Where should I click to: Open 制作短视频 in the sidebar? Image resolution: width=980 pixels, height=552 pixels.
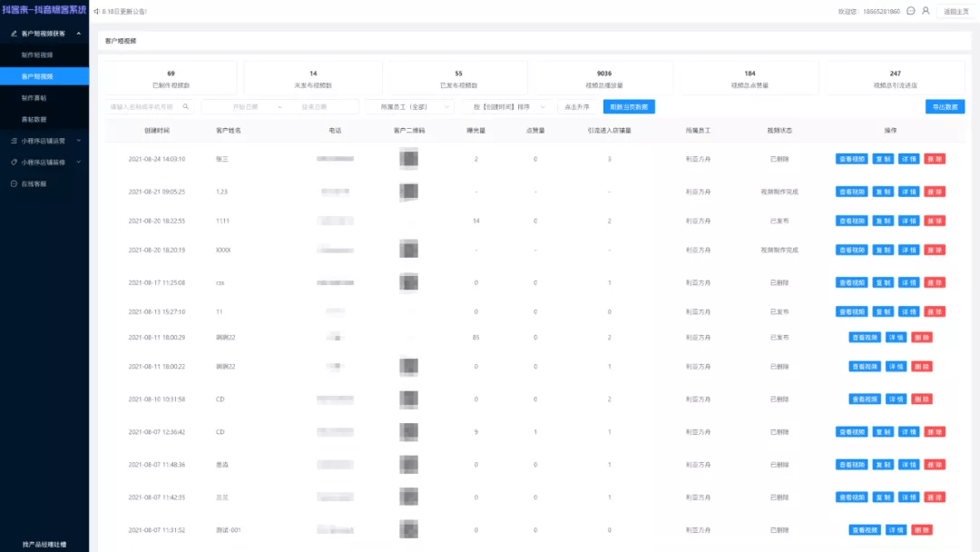tap(38, 55)
